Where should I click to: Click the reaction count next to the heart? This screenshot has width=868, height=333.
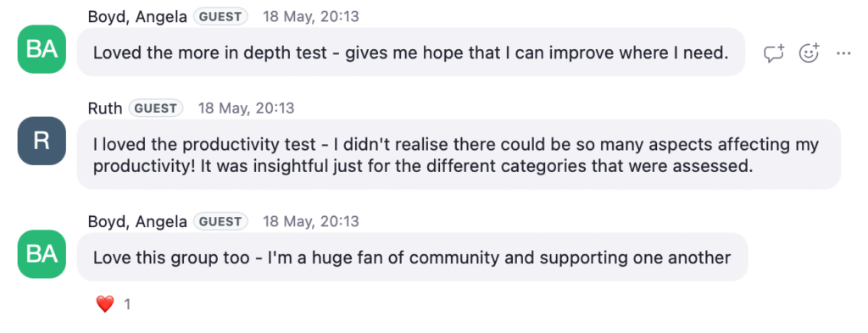tap(127, 304)
